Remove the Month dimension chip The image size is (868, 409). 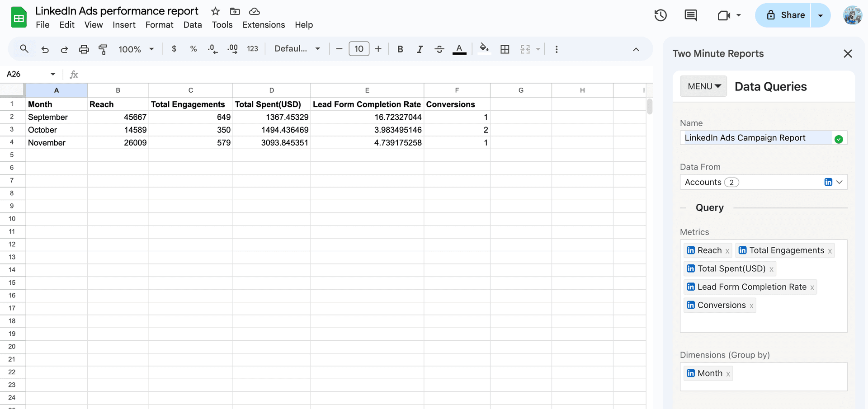point(728,374)
